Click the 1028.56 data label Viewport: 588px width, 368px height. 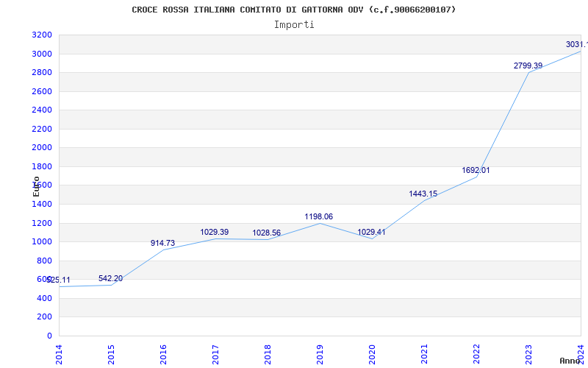[x=266, y=233]
